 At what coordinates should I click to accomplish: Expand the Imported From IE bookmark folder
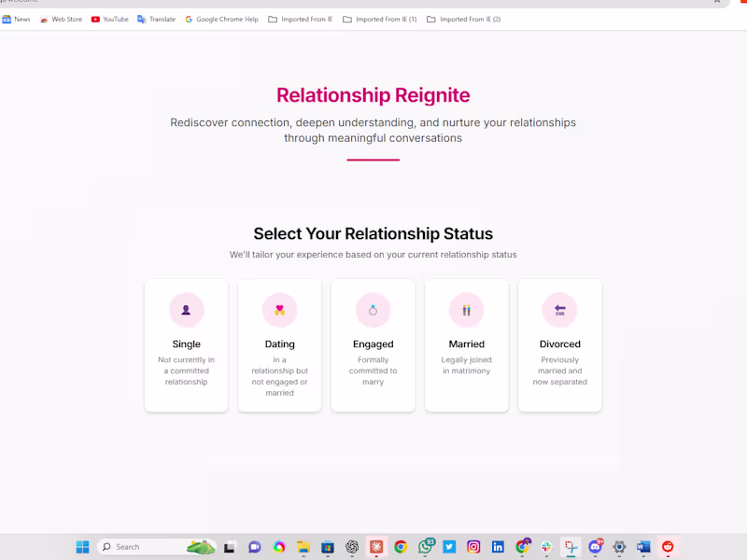(x=301, y=20)
